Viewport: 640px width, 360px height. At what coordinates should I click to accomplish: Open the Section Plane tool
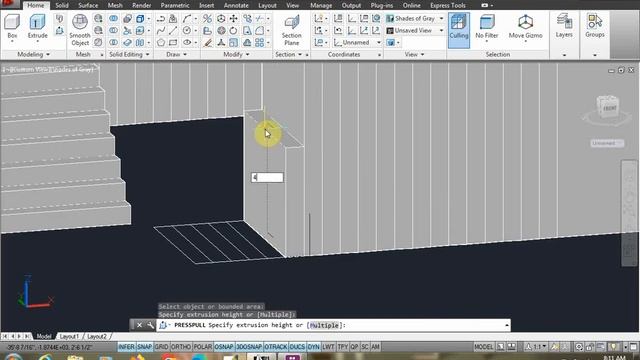click(x=291, y=30)
